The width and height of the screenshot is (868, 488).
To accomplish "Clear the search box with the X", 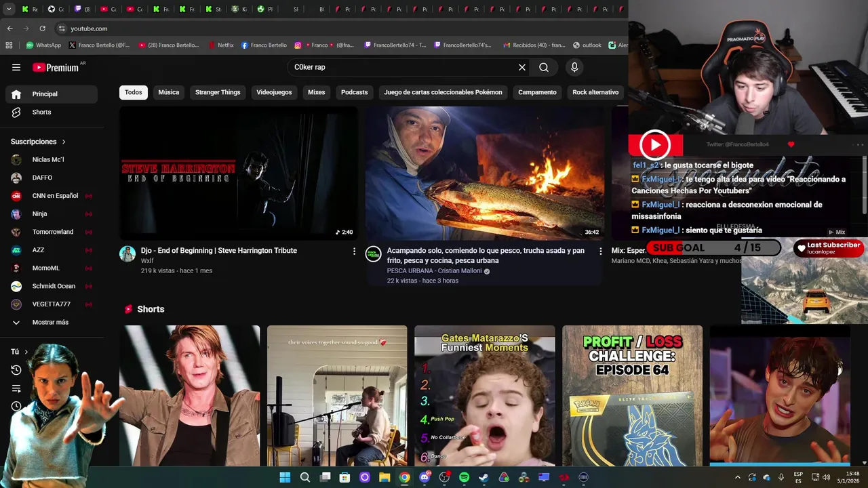I will [x=522, y=67].
